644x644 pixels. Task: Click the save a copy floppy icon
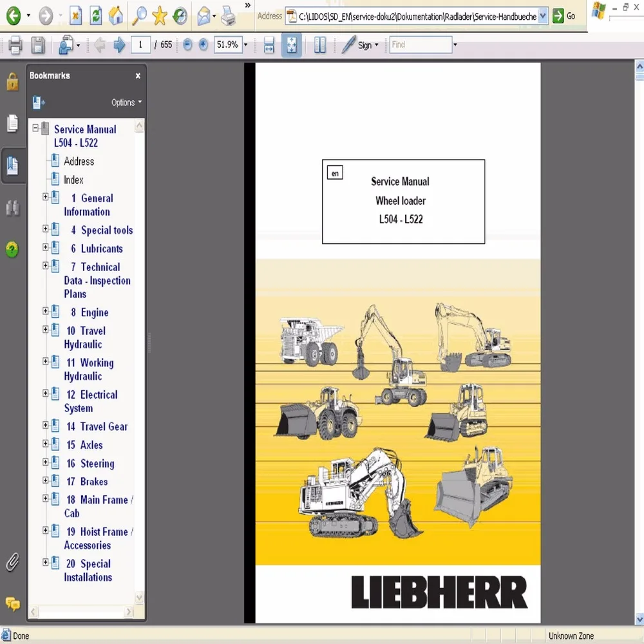[38, 45]
